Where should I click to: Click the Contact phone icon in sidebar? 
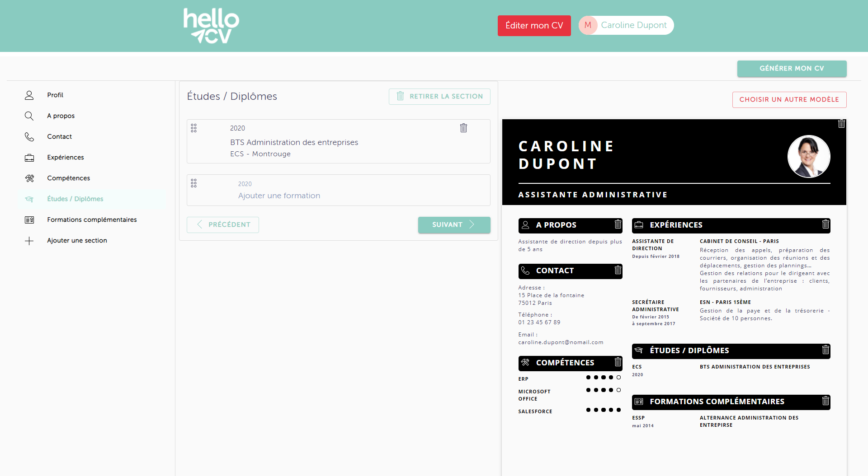point(29,137)
